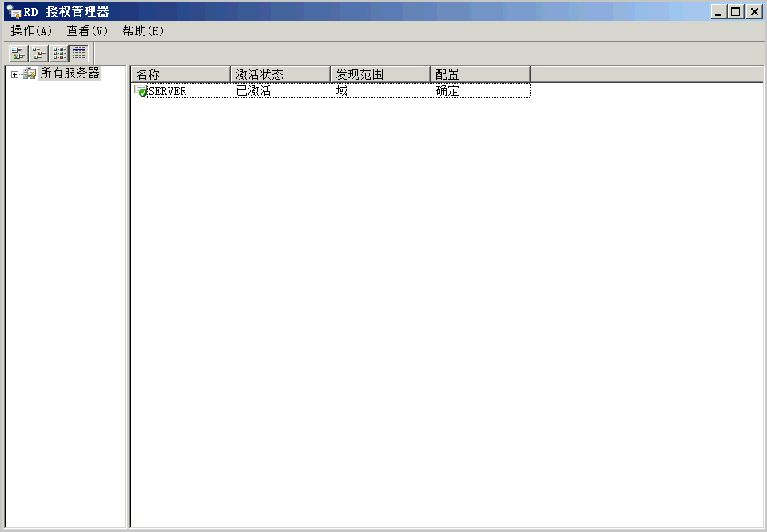Screen dimensions: 767x532
Task: Switch to list view
Action: [58, 53]
